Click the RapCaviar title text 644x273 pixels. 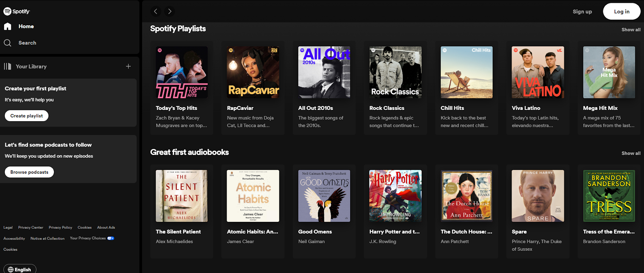point(240,108)
